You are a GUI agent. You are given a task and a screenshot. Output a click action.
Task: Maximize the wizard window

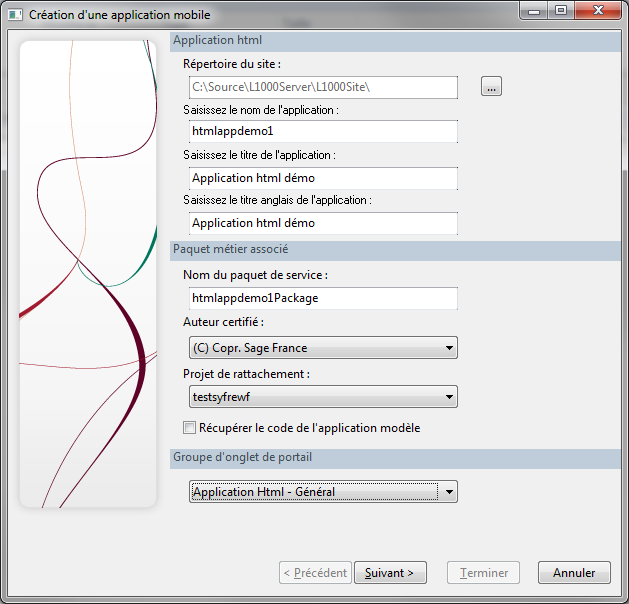(x=561, y=11)
